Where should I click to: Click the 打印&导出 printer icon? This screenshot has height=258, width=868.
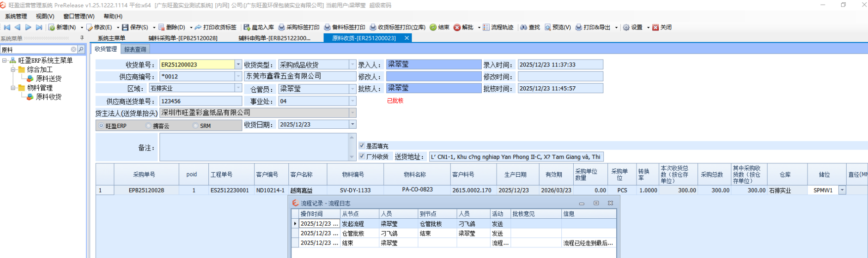point(578,27)
